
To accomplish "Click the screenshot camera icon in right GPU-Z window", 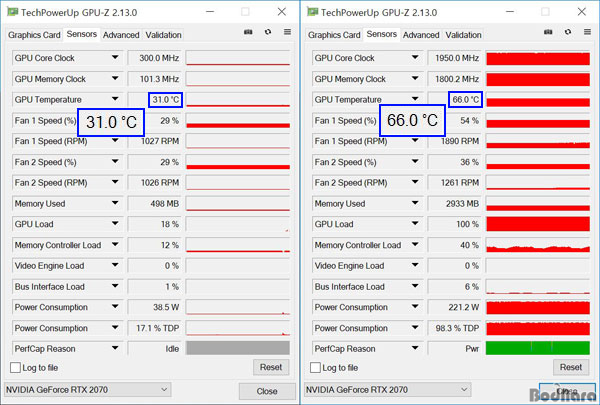I will (x=548, y=32).
